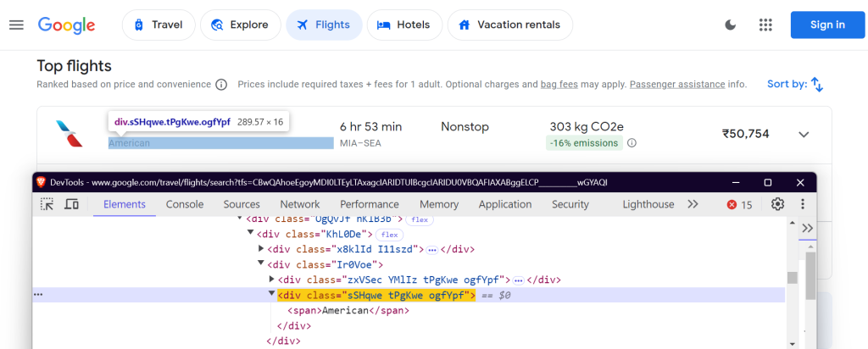Click the flex badge beside KhL0De
This screenshot has width=868, height=349.
coord(389,235)
